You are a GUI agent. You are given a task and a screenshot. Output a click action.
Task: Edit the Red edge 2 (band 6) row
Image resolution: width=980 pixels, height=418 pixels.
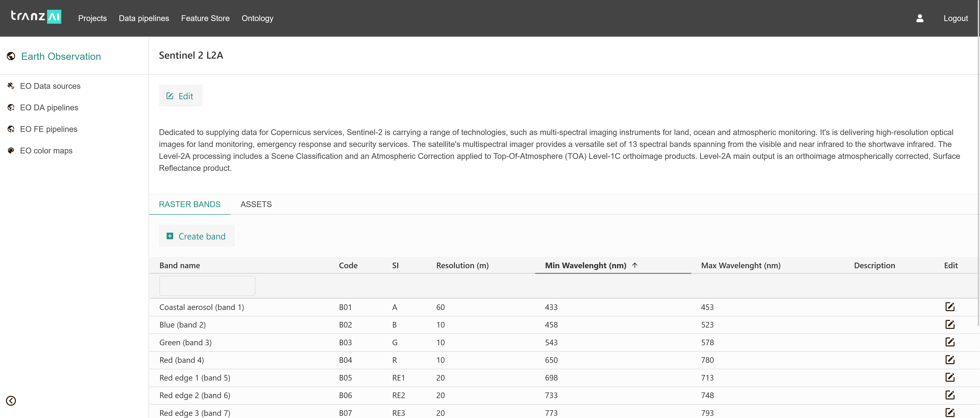(x=950, y=395)
